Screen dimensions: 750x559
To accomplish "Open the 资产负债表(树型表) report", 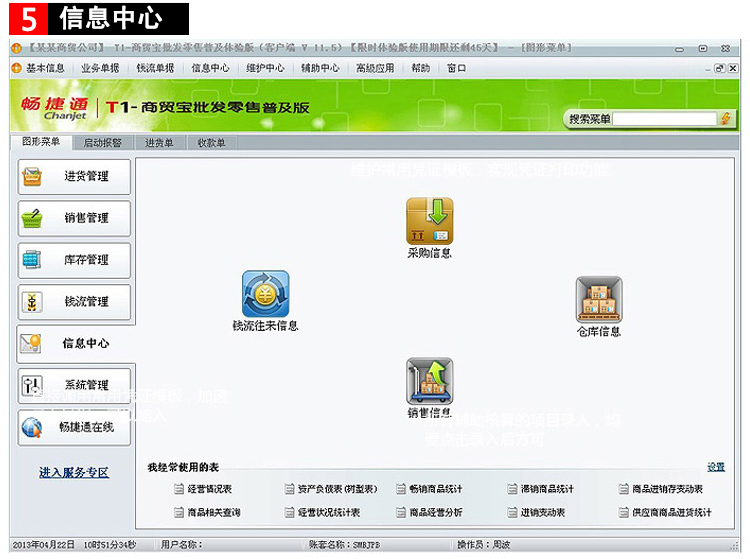I will pyautogui.click(x=331, y=489).
